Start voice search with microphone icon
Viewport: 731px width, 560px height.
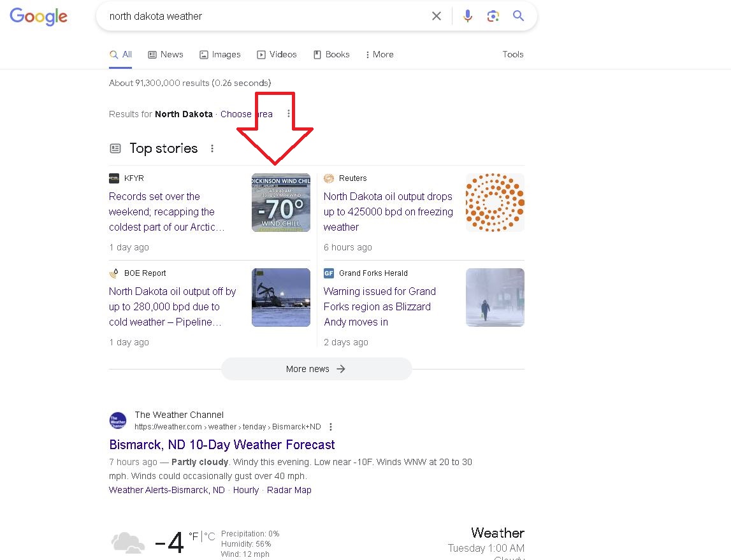click(x=468, y=17)
